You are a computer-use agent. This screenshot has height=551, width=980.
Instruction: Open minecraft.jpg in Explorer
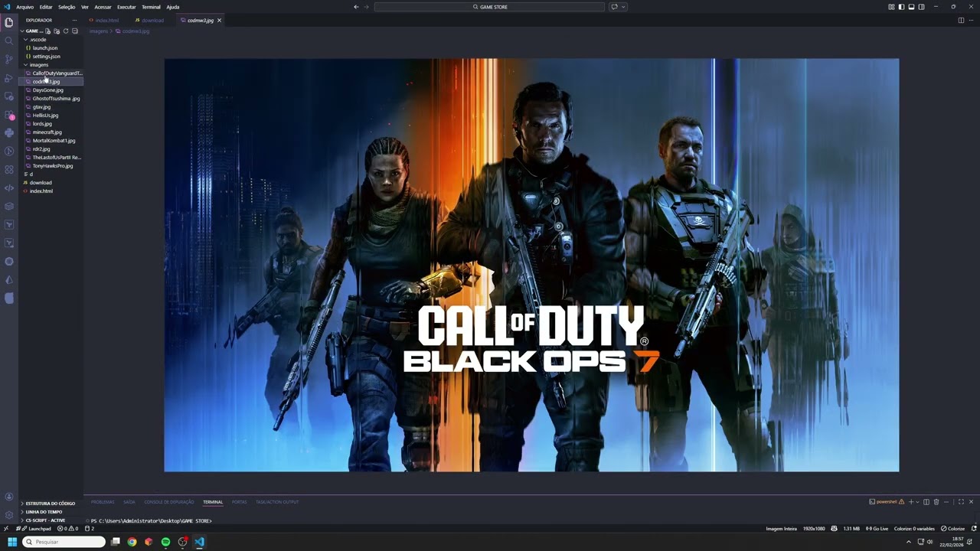pos(47,132)
